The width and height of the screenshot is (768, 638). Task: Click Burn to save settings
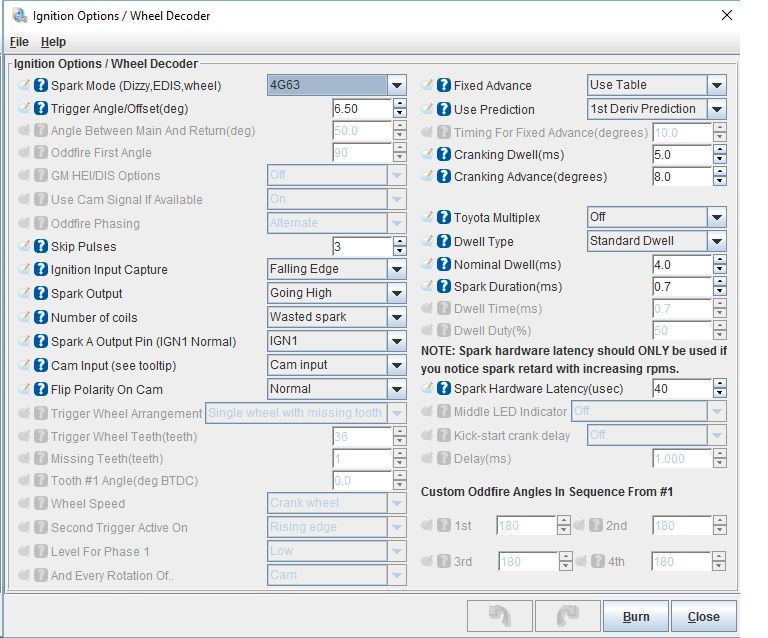636,616
